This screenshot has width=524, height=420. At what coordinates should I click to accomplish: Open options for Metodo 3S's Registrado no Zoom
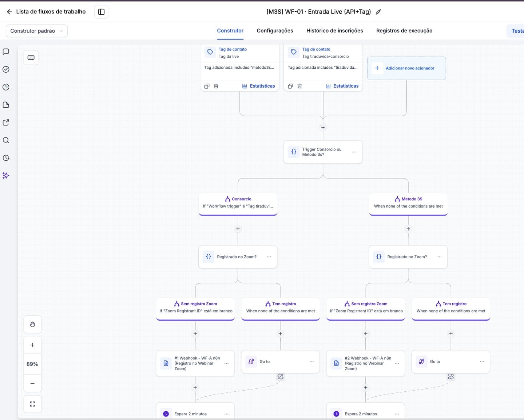click(440, 257)
